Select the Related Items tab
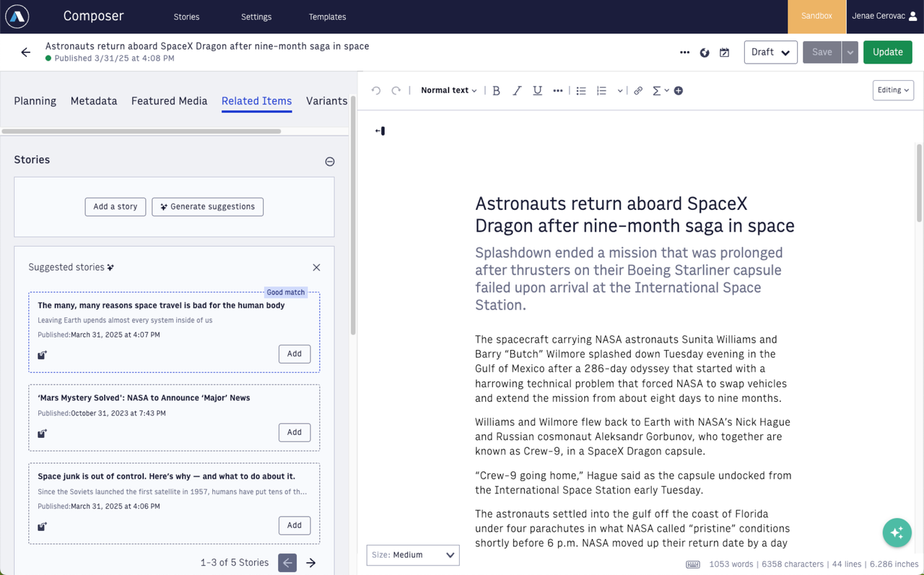 click(256, 101)
